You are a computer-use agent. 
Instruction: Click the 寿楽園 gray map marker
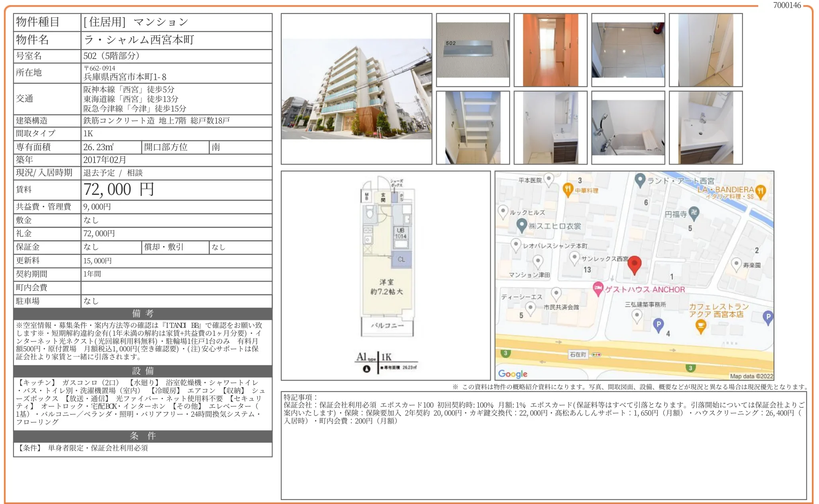(736, 264)
